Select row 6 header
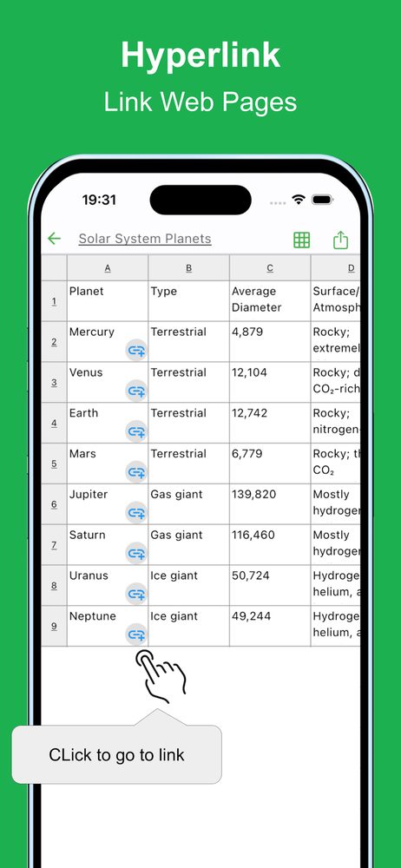 point(55,504)
